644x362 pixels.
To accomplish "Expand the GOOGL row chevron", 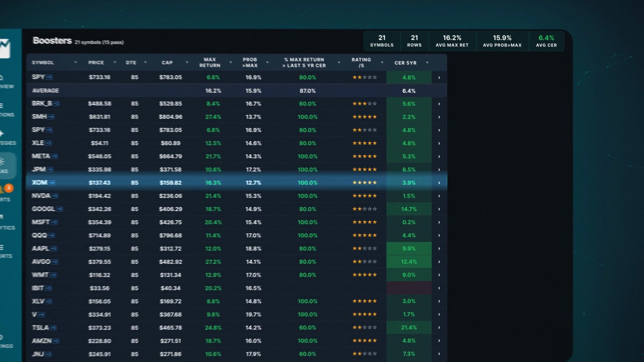I will [439, 209].
